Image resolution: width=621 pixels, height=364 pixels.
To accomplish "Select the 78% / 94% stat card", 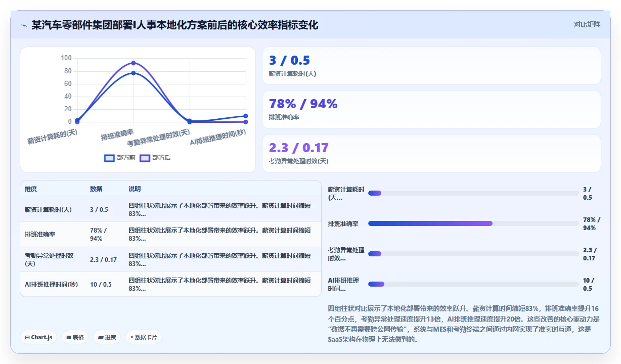I will click(x=431, y=109).
